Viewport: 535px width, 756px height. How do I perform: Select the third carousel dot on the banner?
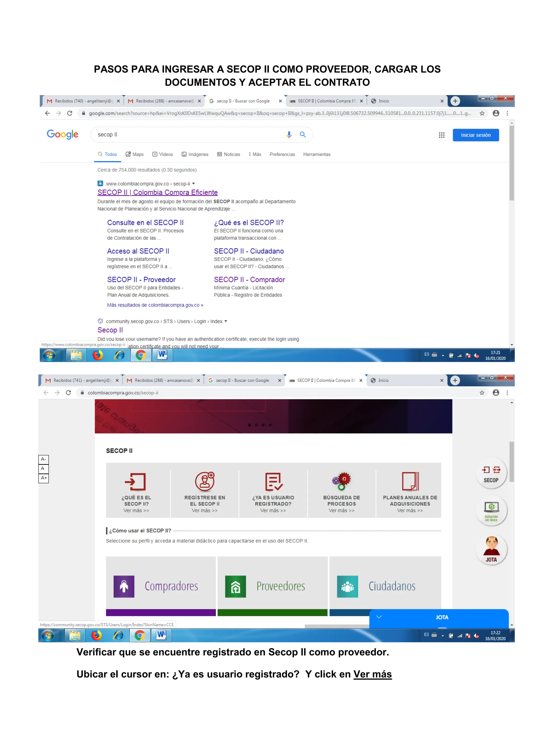[263, 425]
